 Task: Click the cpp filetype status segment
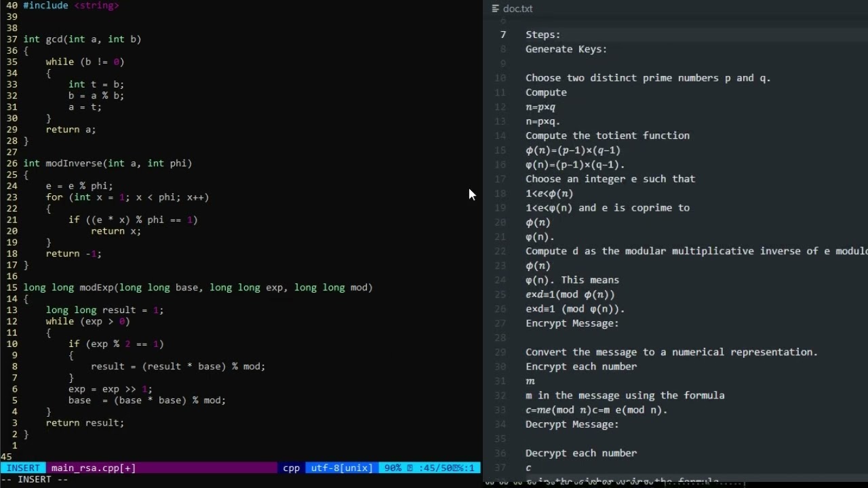[292, 468]
